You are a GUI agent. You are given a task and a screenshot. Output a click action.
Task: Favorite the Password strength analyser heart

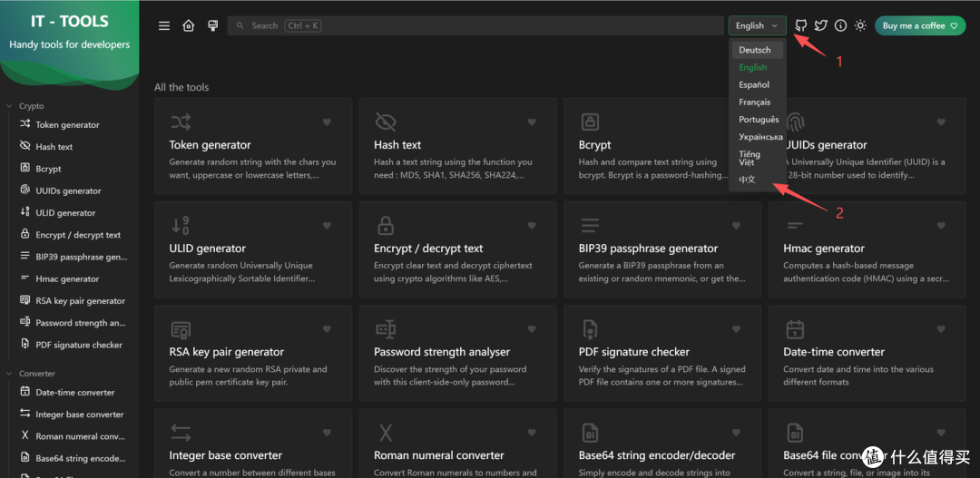coord(532,329)
